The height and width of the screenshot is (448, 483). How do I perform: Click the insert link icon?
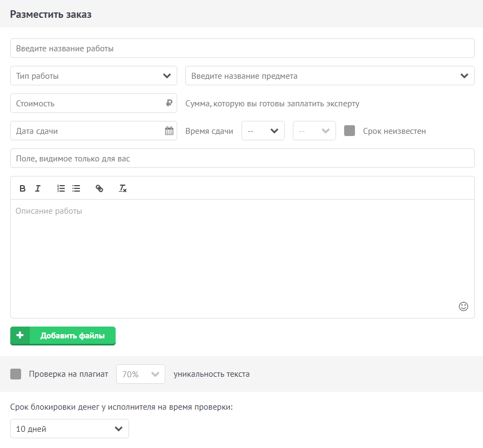99,188
